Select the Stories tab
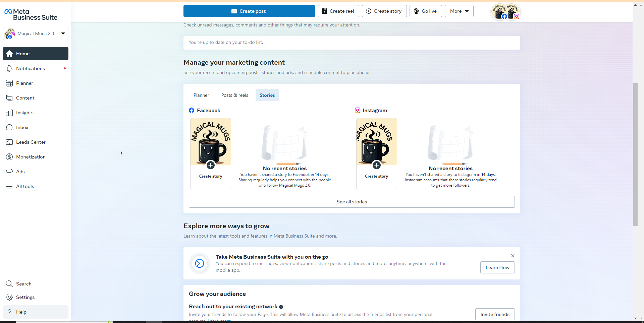Viewport: 644px width, 323px height. (267, 95)
